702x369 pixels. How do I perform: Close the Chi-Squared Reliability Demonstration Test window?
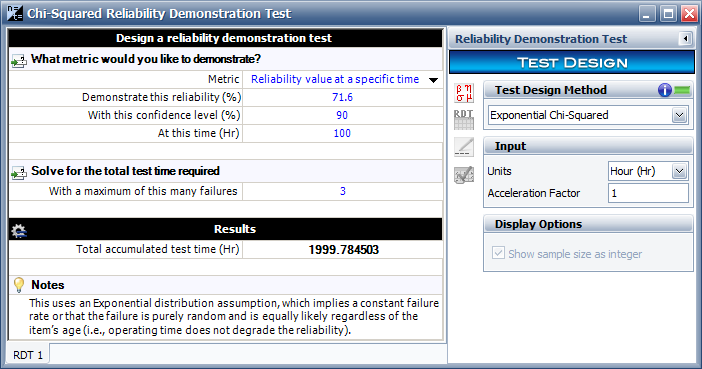click(x=689, y=13)
